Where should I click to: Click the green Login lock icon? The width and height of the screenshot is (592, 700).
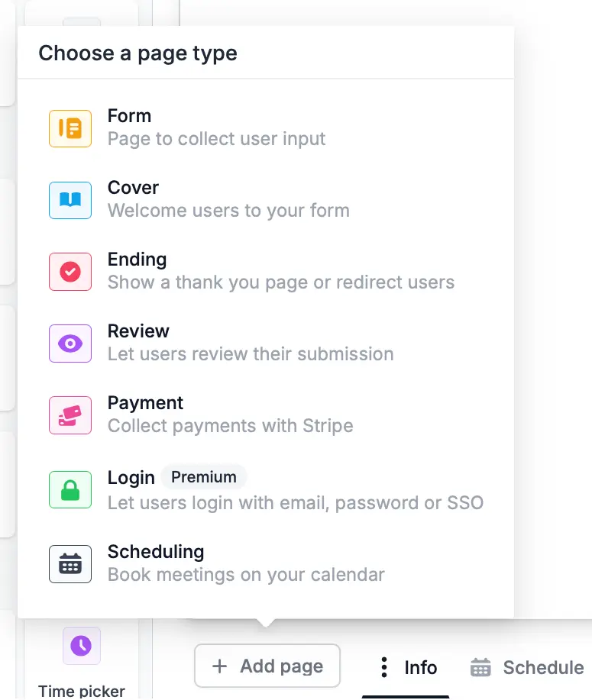[70, 490]
